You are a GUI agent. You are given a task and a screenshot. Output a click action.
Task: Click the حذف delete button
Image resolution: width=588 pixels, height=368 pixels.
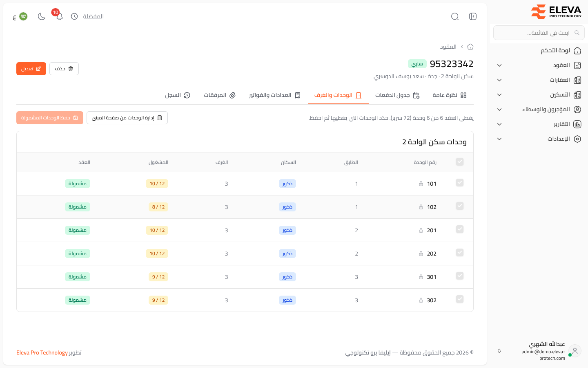tap(64, 69)
